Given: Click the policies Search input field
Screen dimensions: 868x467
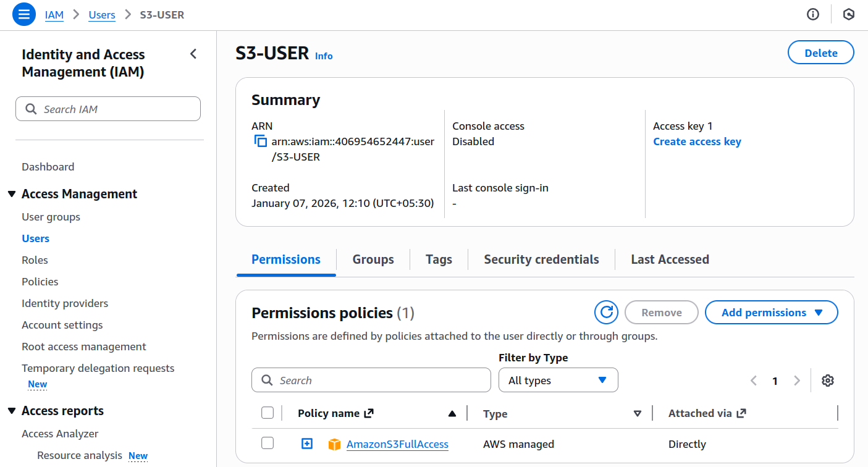Looking at the screenshot, I should pos(371,380).
